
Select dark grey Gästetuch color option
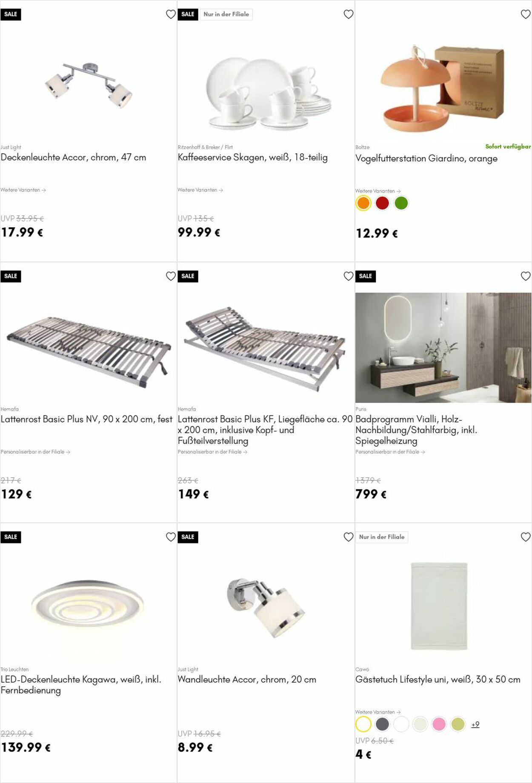[382, 724]
